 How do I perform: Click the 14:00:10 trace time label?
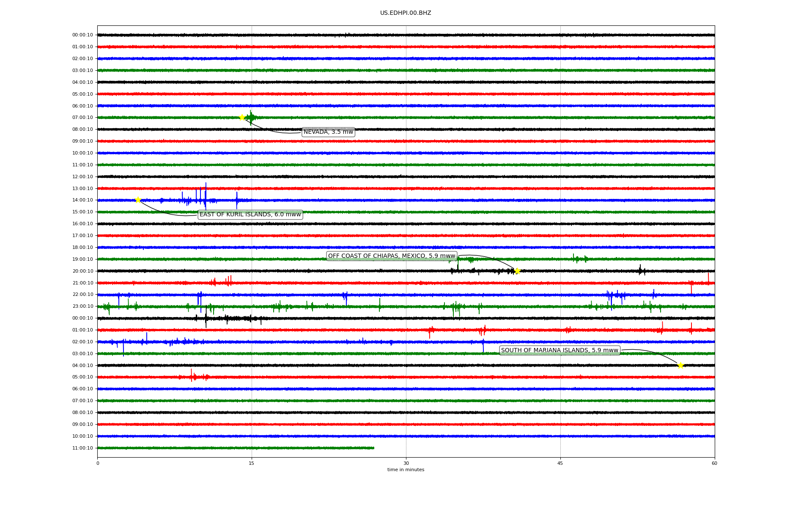point(82,200)
